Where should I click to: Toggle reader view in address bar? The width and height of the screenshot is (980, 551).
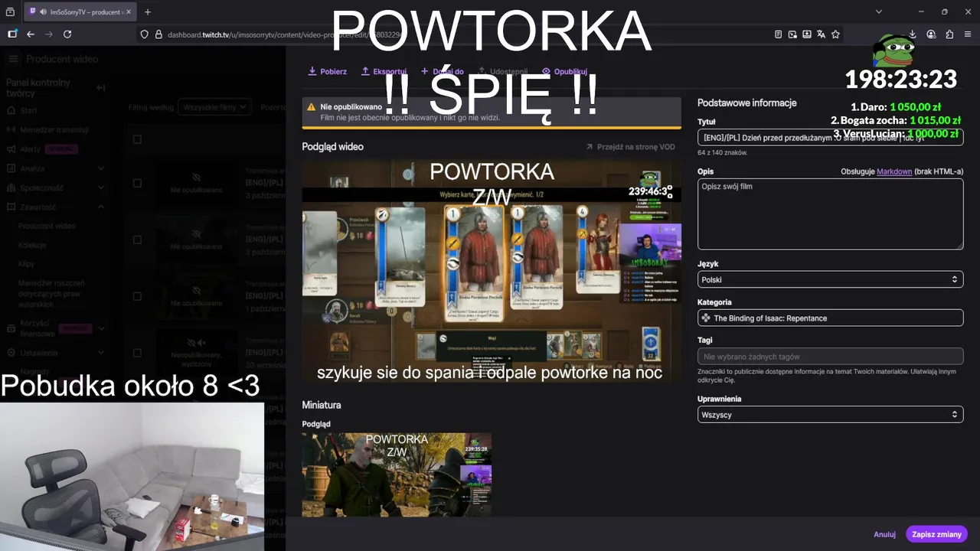click(x=779, y=34)
